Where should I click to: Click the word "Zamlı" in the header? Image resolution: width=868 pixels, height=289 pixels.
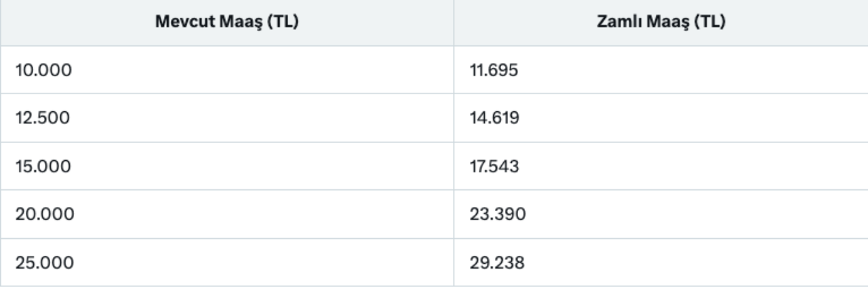point(617,22)
